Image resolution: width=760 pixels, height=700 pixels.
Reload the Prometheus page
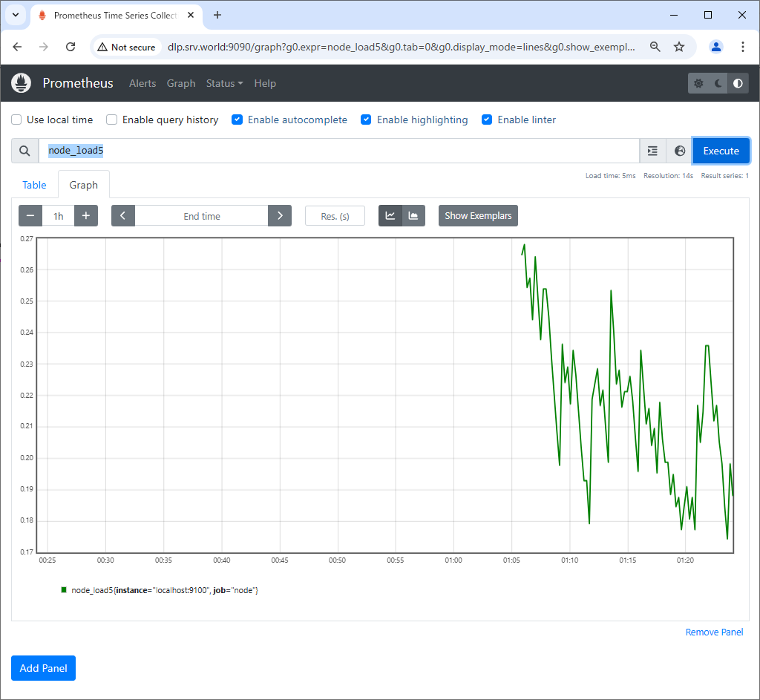71,47
